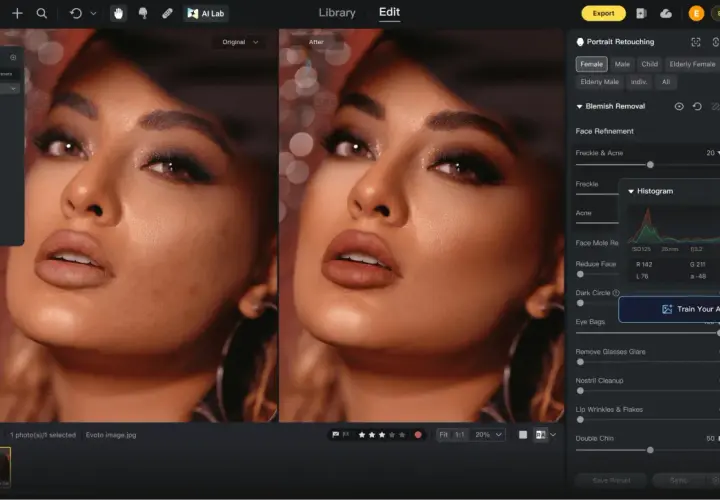Click the yellow Export button

click(603, 13)
